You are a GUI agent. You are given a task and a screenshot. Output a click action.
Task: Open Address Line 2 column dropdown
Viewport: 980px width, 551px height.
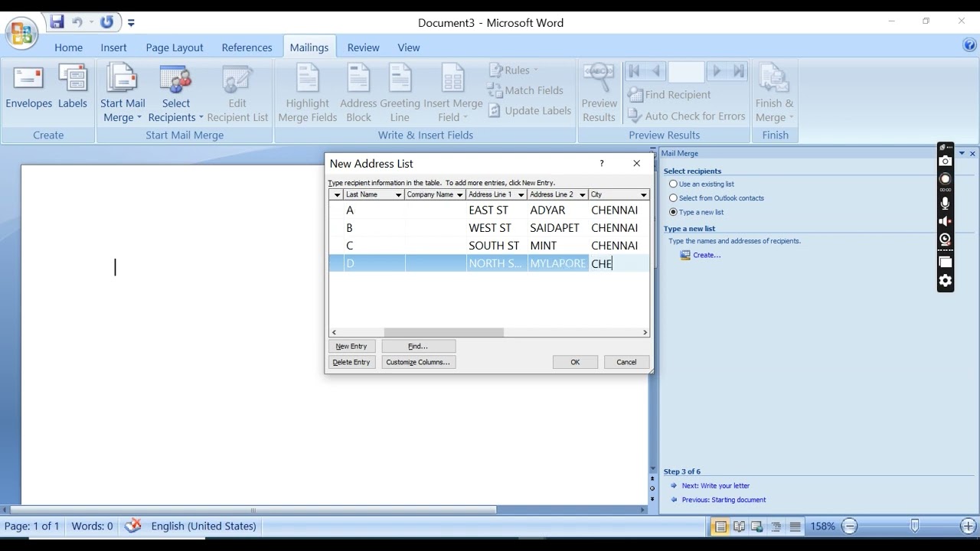click(x=582, y=195)
